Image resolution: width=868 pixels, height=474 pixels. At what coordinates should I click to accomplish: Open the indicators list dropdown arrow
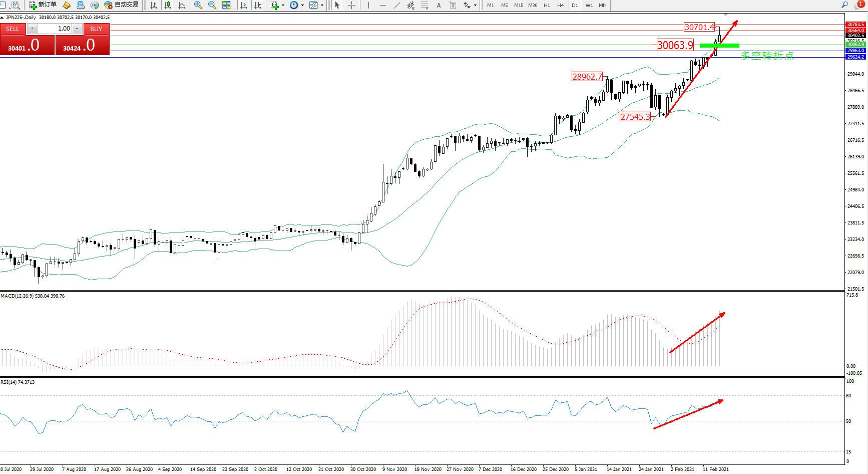click(x=283, y=6)
